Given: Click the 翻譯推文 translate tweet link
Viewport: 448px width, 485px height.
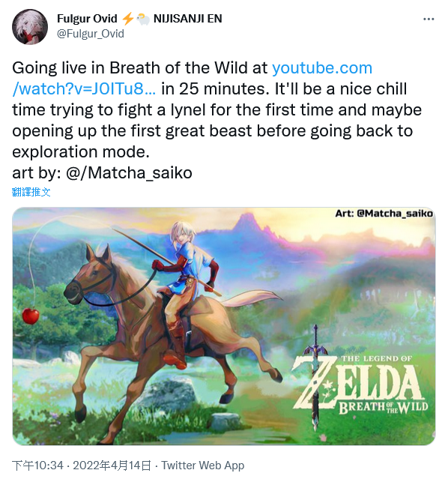Looking at the screenshot, I should [31, 192].
